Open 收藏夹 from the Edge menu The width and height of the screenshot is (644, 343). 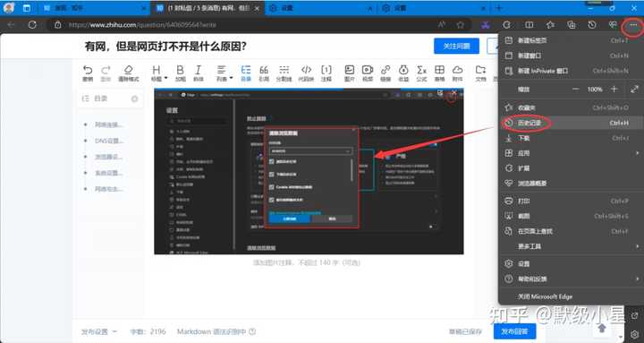pyautogui.click(x=570, y=107)
